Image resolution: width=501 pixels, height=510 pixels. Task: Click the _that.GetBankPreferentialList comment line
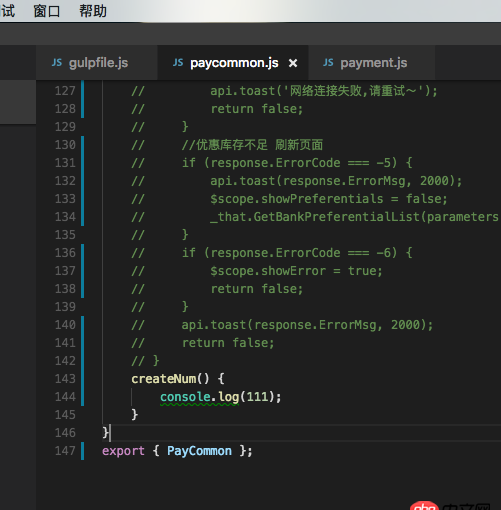click(355, 217)
